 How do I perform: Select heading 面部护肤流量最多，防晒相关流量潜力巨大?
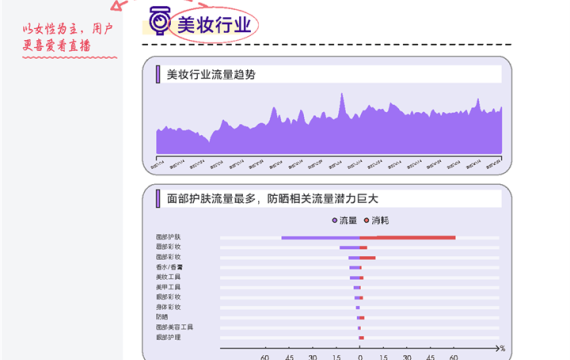272,199
